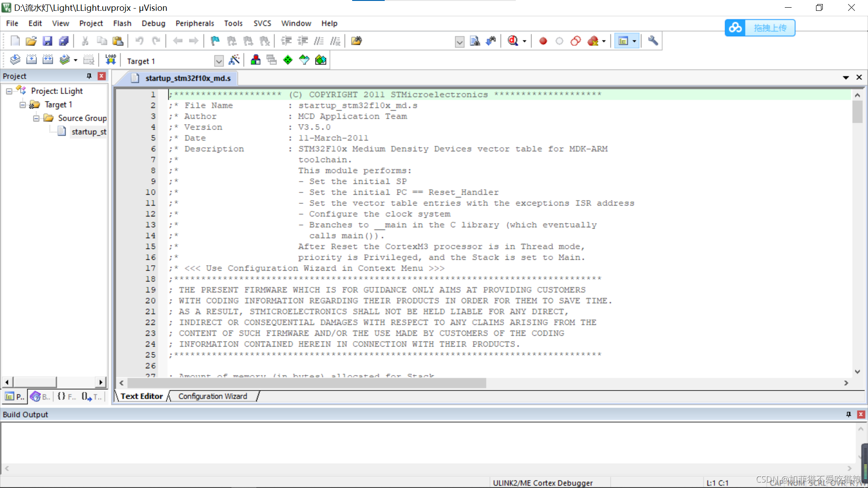Image resolution: width=868 pixels, height=488 pixels.
Task: Click the Build target icon
Action: tap(31, 60)
